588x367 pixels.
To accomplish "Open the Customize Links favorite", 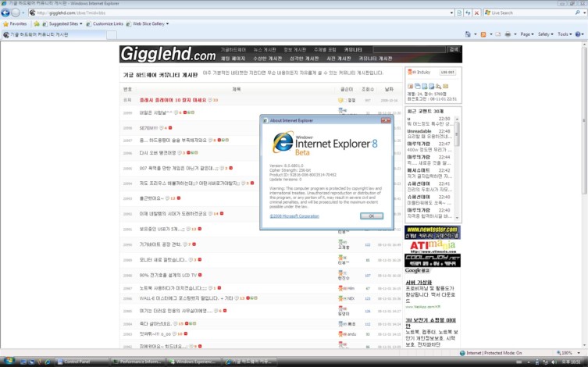I will coord(105,23).
